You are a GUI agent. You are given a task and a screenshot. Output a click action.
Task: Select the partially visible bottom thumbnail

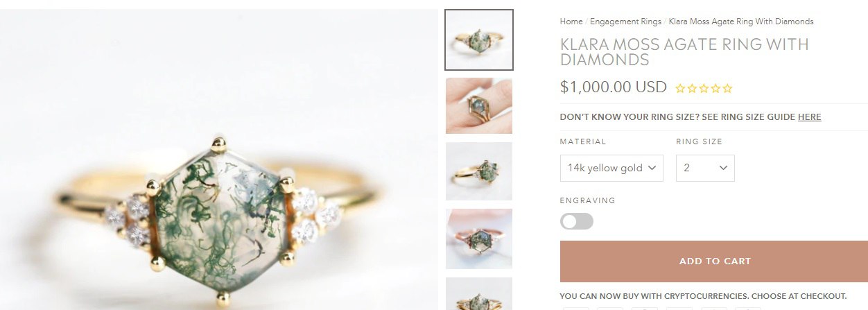(479, 293)
